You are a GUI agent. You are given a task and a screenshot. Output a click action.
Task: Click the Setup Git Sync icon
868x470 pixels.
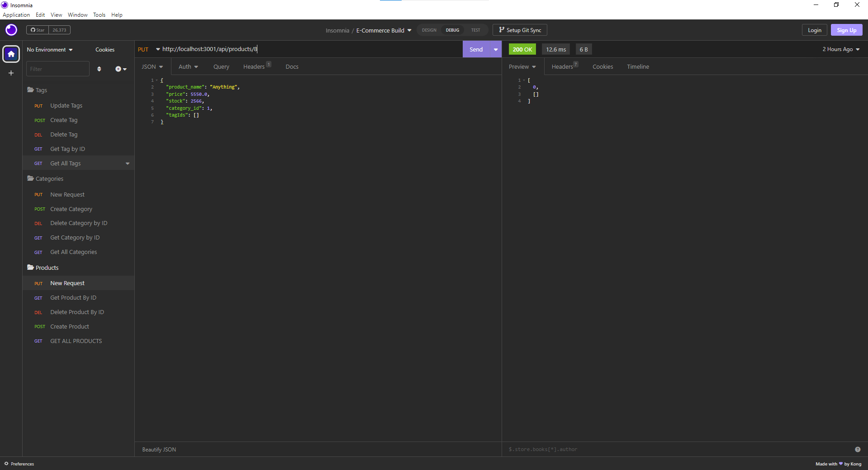coord(519,30)
